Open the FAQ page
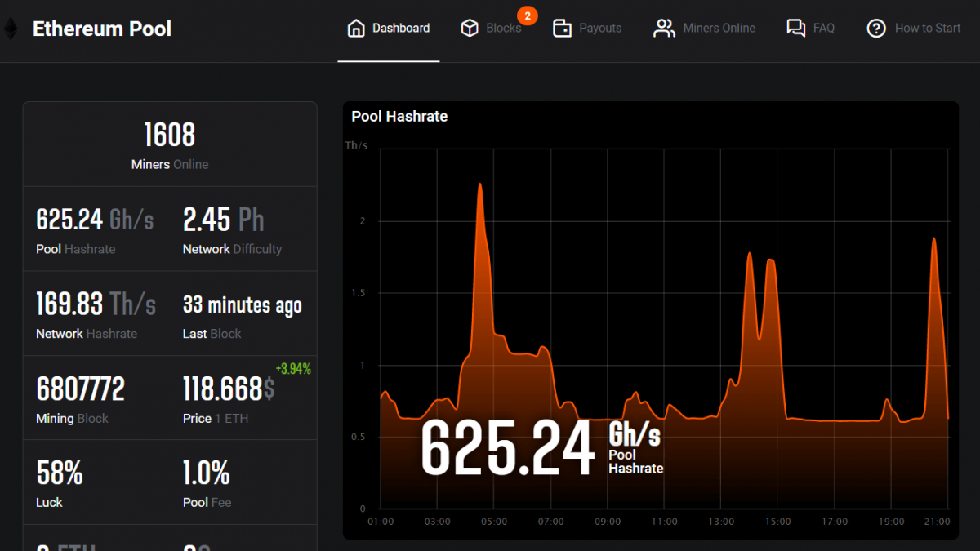 pos(822,28)
